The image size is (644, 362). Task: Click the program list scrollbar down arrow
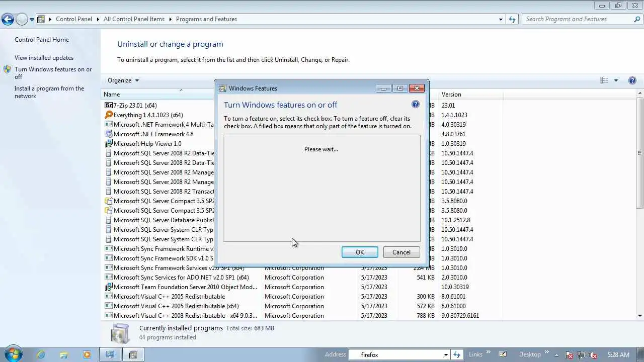point(640,316)
